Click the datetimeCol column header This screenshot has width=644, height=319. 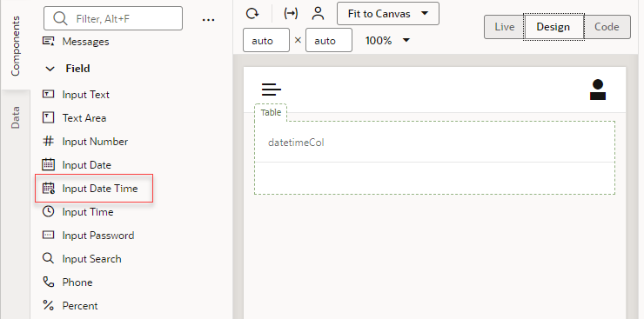click(x=296, y=143)
